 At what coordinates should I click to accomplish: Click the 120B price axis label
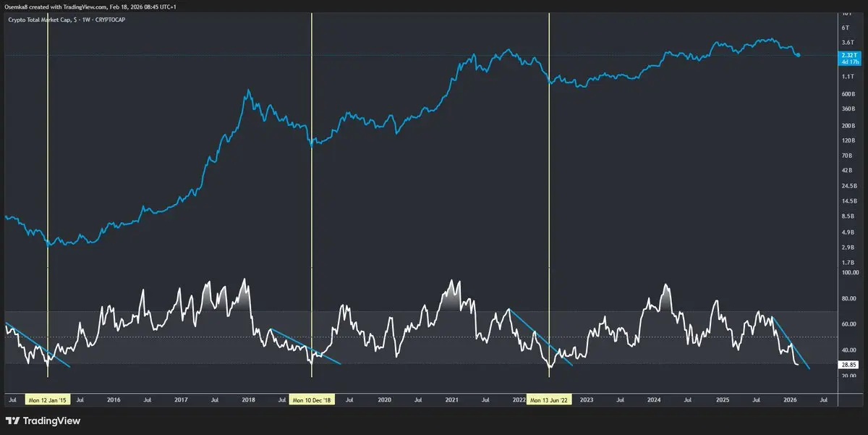(x=847, y=140)
